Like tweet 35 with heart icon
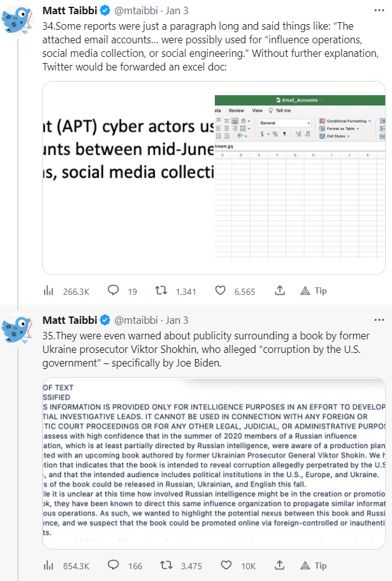This screenshot has height=581, width=392. pyautogui.click(x=226, y=566)
